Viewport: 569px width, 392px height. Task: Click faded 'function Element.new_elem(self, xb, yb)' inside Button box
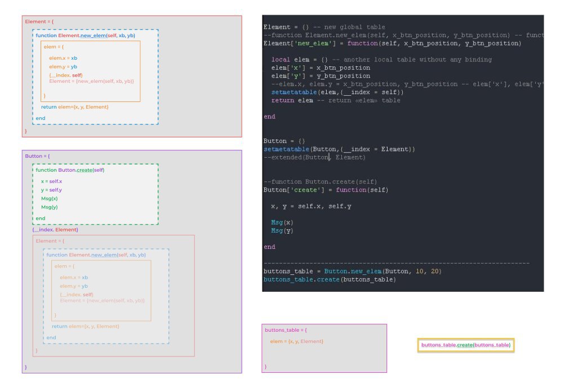tap(96, 255)
